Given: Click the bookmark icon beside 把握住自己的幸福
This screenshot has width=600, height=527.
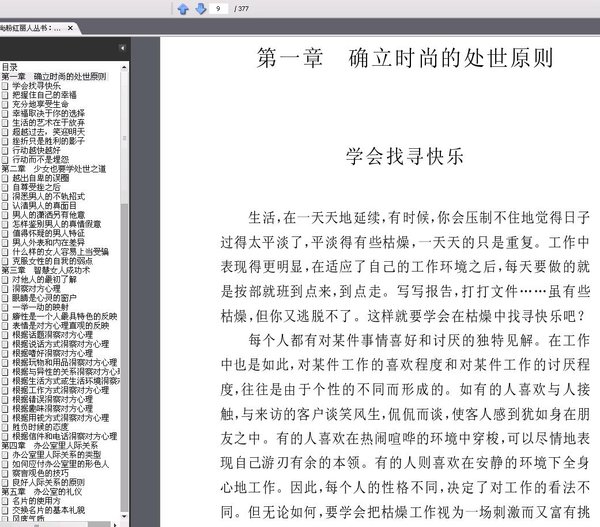Looking at the screenshot, I should [x=5, y=95].
